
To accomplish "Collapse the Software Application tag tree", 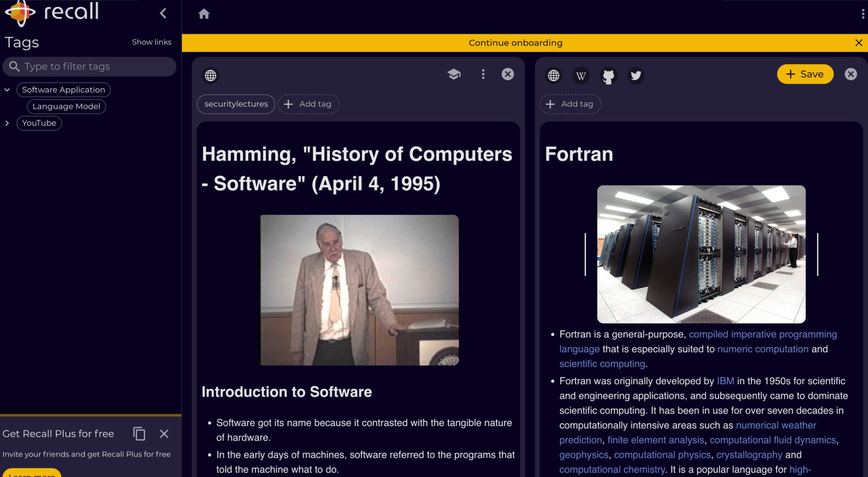I will tap(7, 90).
